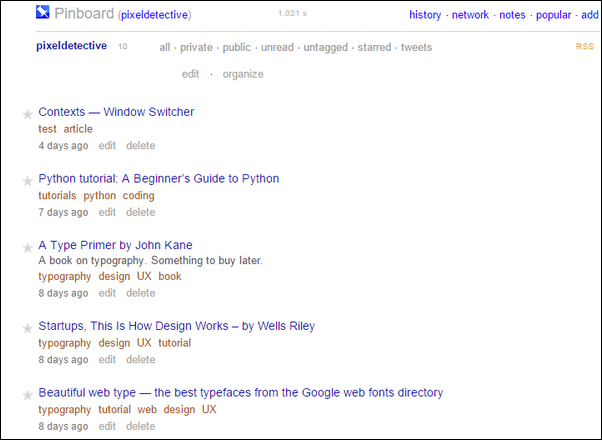The width and height of the screenshot is (602, 440).
Task: Click the bold pixeldetective username
Action: pyautogui.click(x=71, y=46)
